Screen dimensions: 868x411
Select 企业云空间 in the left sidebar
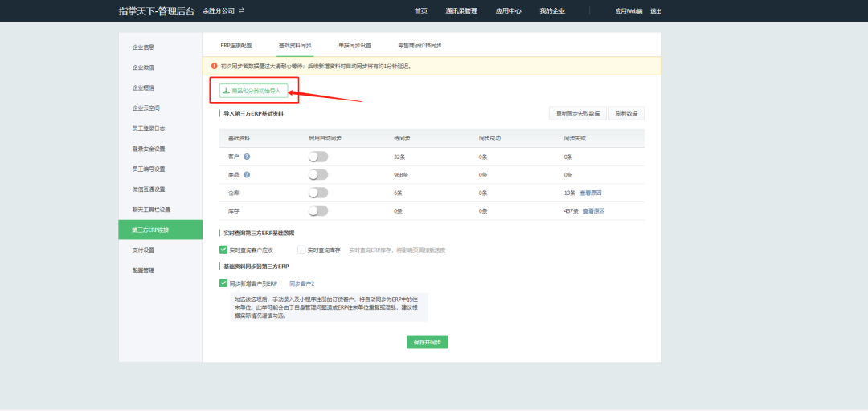(x=146, y=108)
